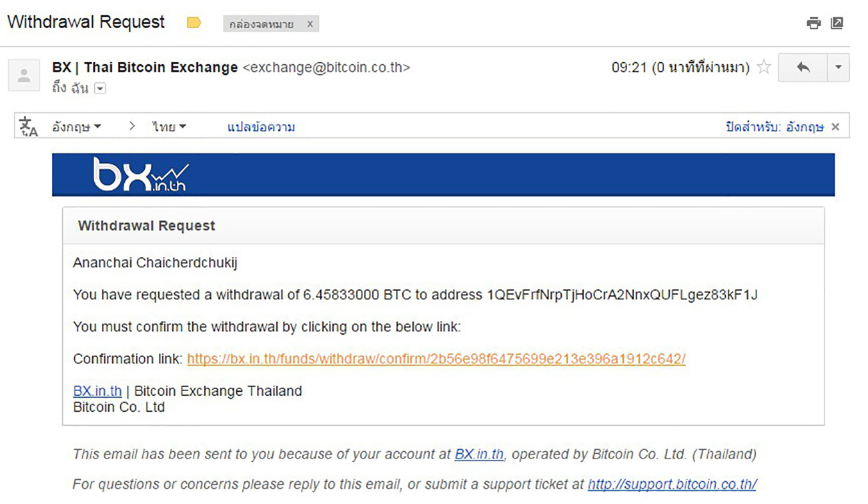Viewport: 868px width, 504px height.
Task: Click the sender avatar icon
Action: point(24,76)
